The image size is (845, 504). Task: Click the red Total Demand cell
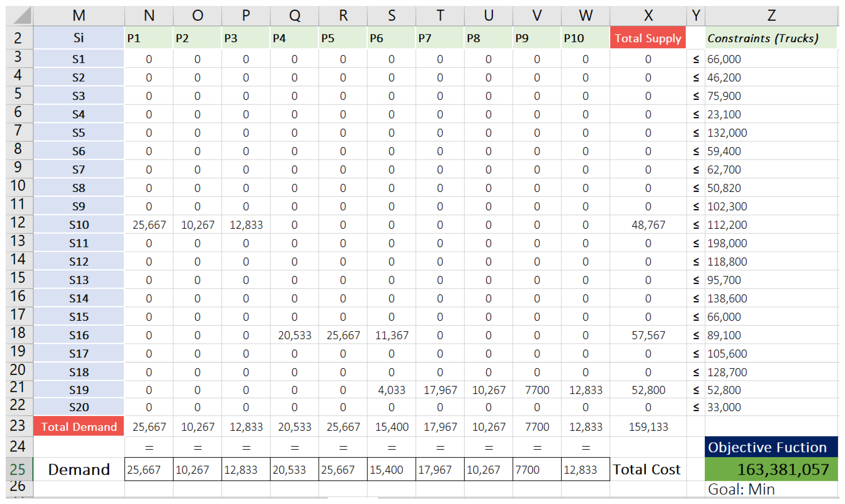pos(79,426)
